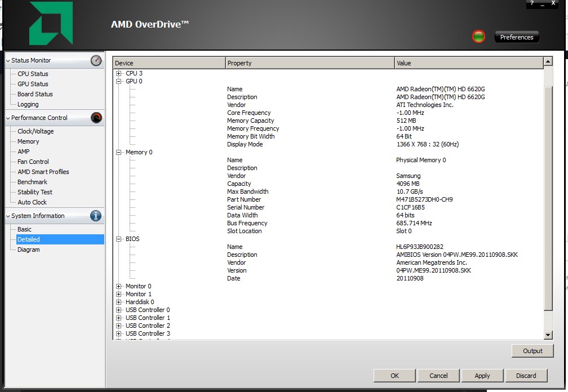Viewport: 568px width, 392px height.
Task: Click the AMD logo icon
Action: (x=51, y=23)
